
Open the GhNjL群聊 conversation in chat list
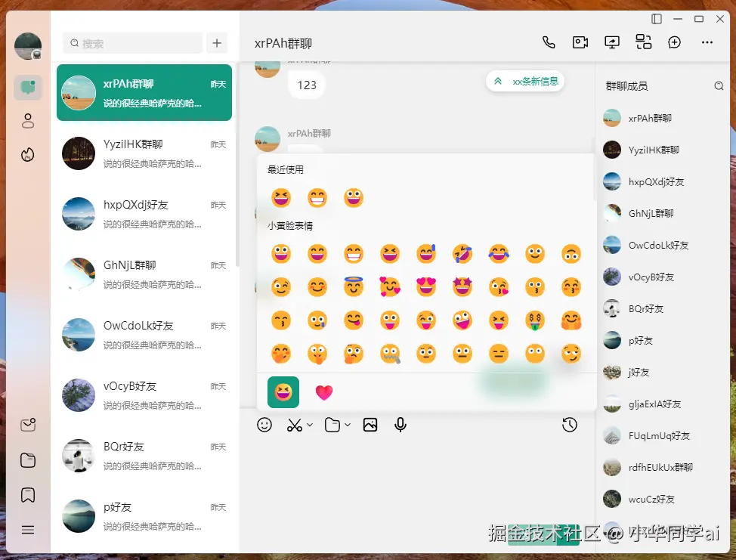[144, 274]
